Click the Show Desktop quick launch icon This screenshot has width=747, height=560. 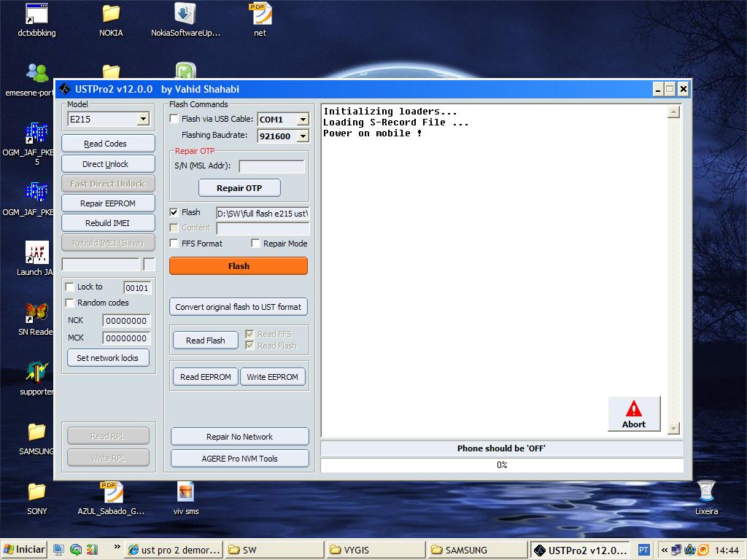(x=58, y=550)
